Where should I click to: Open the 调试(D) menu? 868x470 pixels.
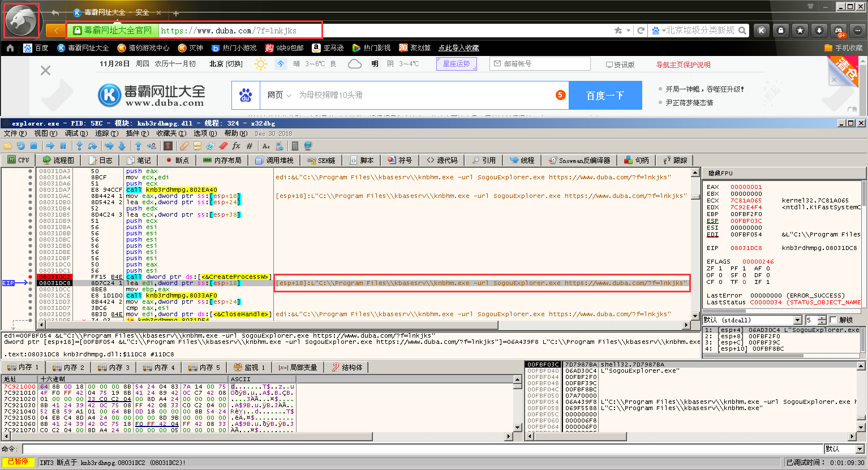[76, 133]
